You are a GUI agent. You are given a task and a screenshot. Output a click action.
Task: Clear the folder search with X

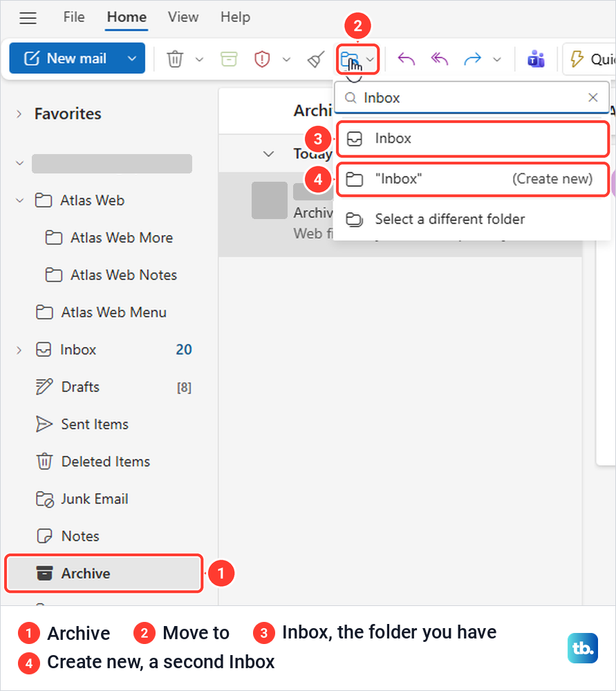click(x=593, y=97)
